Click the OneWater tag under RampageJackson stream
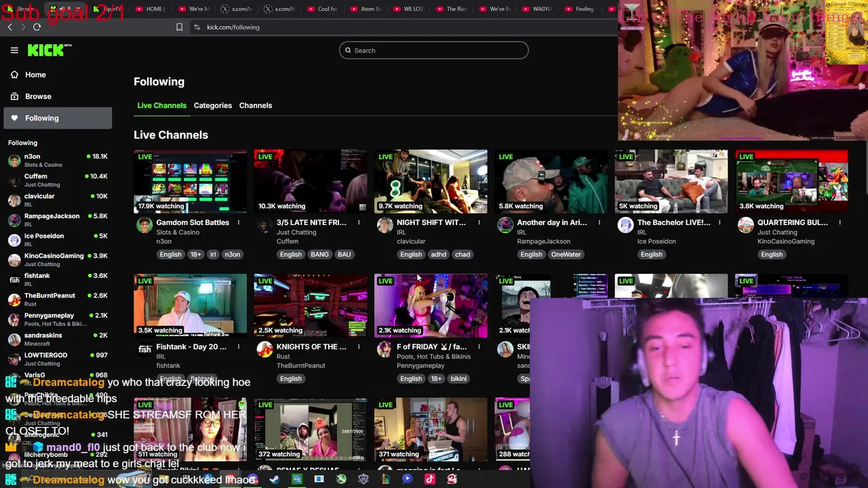The image size is (868, 488). tap(566, 254)
